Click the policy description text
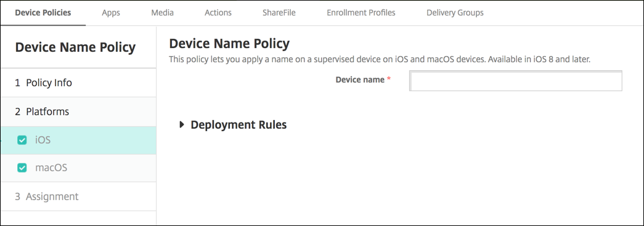 [x=380, y=59]
